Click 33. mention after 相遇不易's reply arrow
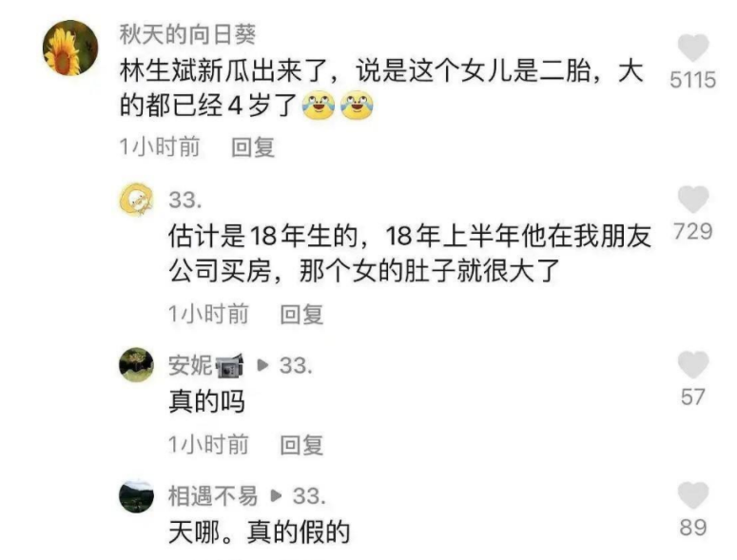The width and height of the screenshot is (737, 560). pos(309,496)
